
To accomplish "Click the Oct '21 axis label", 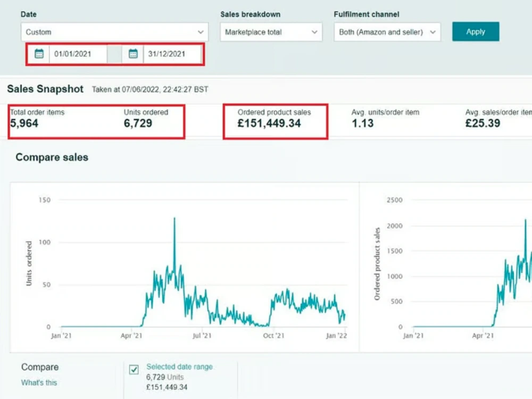I will [x=273, y=336].
